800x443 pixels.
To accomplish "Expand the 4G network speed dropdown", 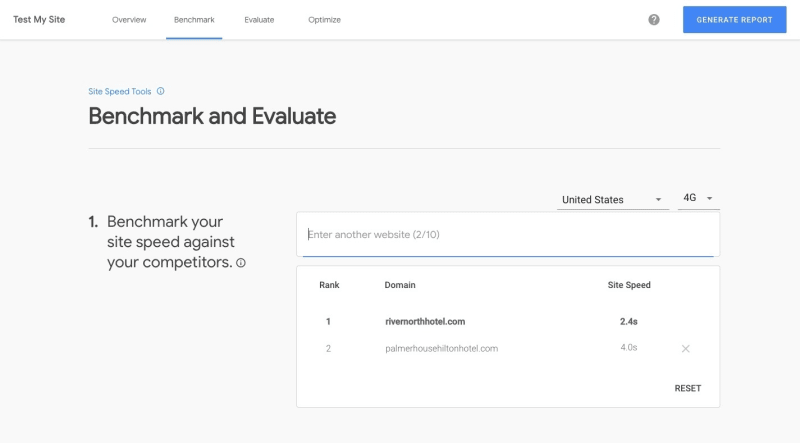I will point(698,199).
